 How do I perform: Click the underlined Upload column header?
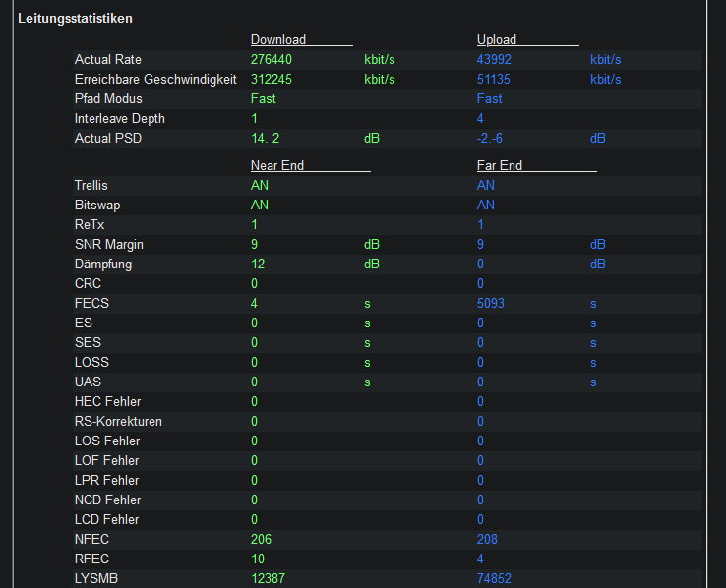tap(497, 40)
